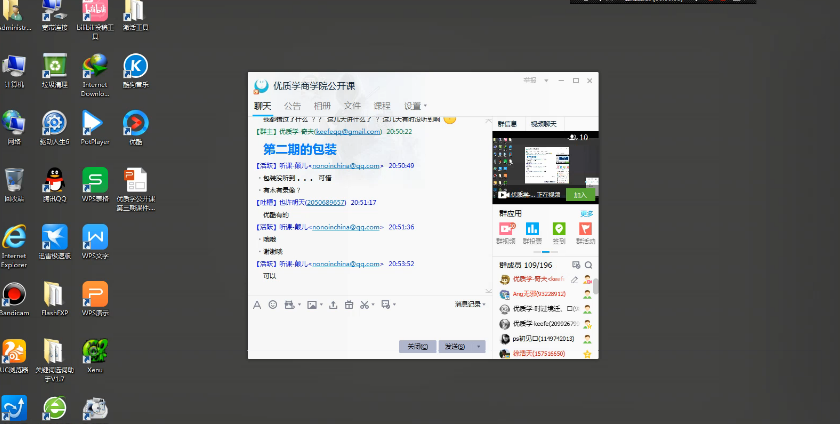
Task: Open Bandicam desktop shortcut
Action: tap(14, 299)
